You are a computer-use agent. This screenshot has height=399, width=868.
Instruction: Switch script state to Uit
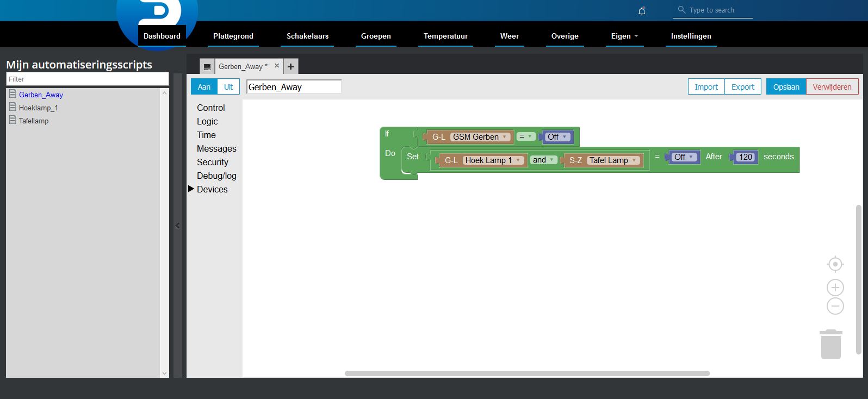pyautogui.click(x=228, y=87)
